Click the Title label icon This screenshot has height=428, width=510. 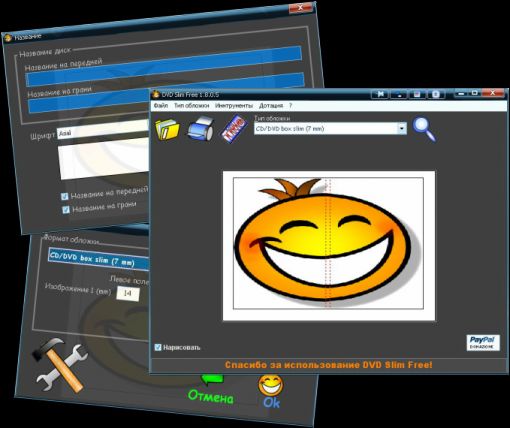pos(234,129)
